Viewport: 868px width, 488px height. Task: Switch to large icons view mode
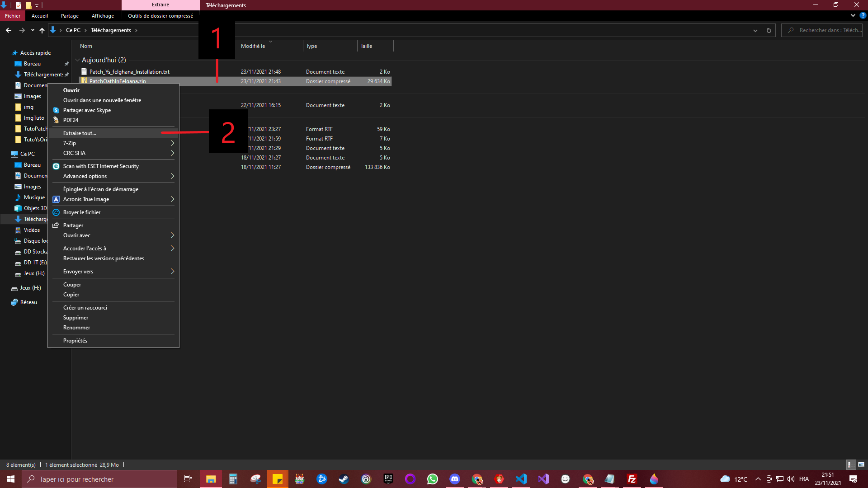pyautogui.click(x=861, y=465)
